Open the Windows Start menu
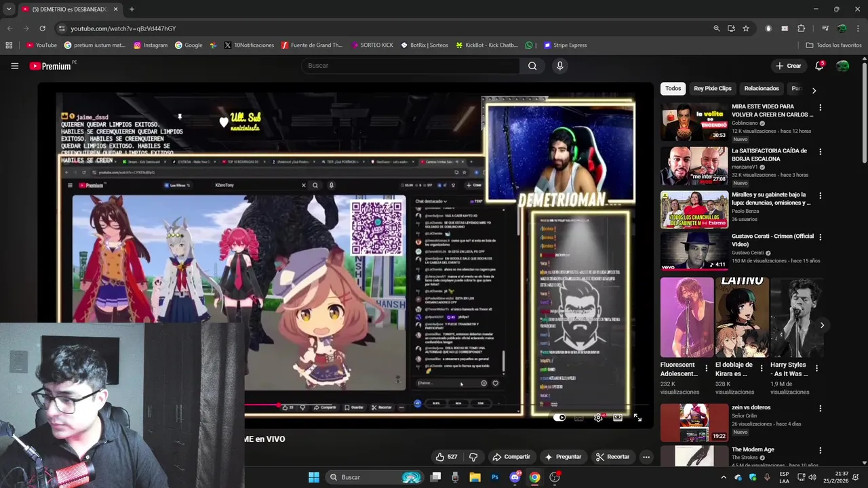Image resolution: width=868 pixels, height=488 pixels. 314,477
